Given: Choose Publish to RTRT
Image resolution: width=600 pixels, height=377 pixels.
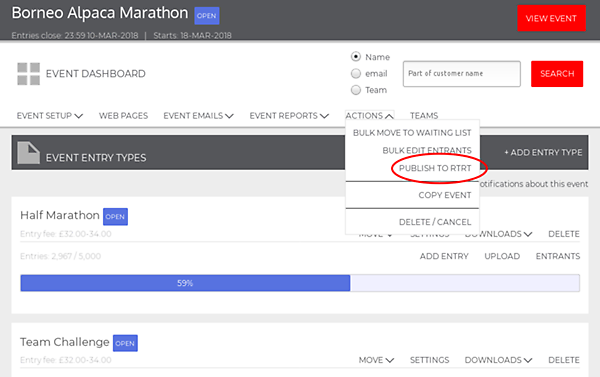Looking at the screenshot, I should (435, 168).
